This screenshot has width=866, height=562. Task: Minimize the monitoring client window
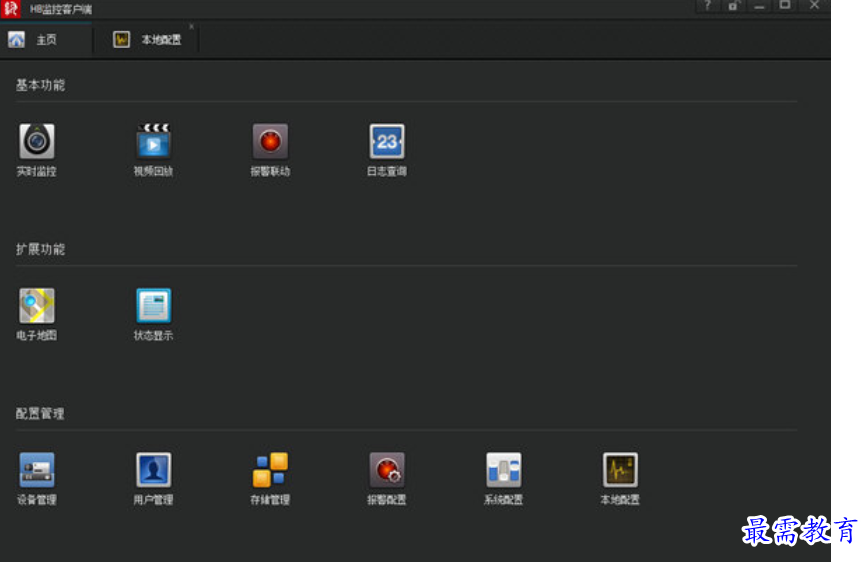[759, 6]
